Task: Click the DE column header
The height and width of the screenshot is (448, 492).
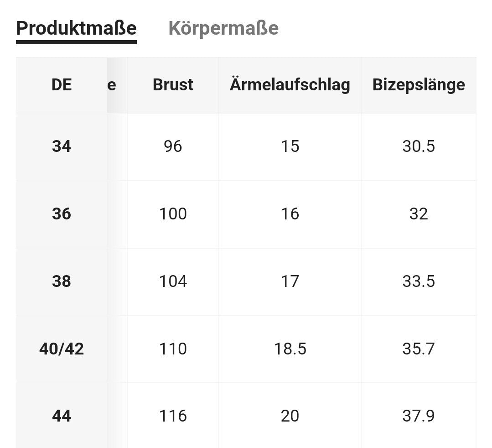Action: click(x=62, y=85)
